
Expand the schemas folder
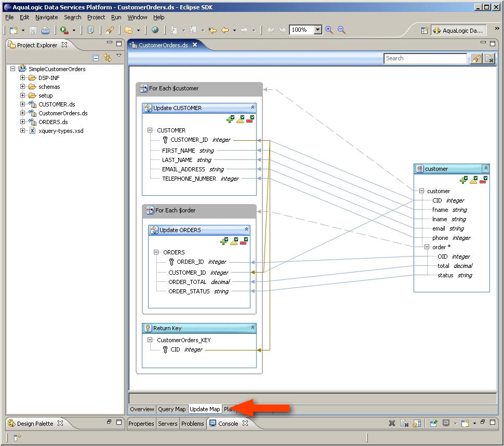click(22, 86)
